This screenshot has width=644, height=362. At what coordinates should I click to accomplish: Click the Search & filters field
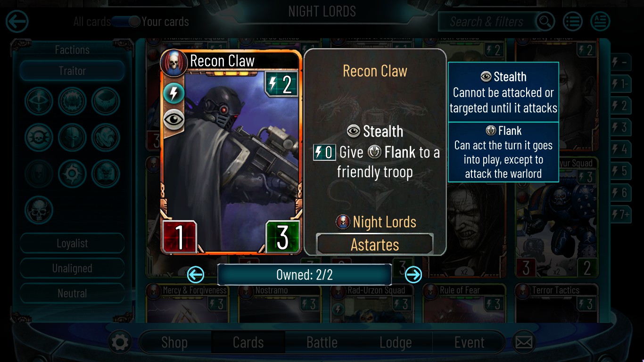click(487, 22)
